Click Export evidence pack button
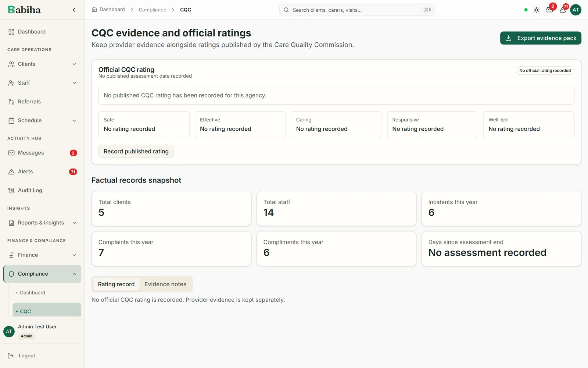The height and width of the screenshot is (368, 588). point(541,38)
